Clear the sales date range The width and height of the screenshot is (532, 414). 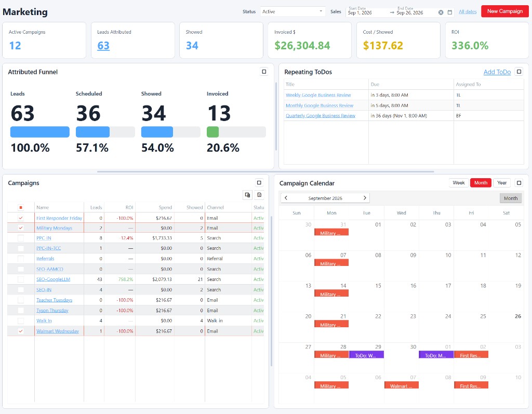click(x=441, y=12)
